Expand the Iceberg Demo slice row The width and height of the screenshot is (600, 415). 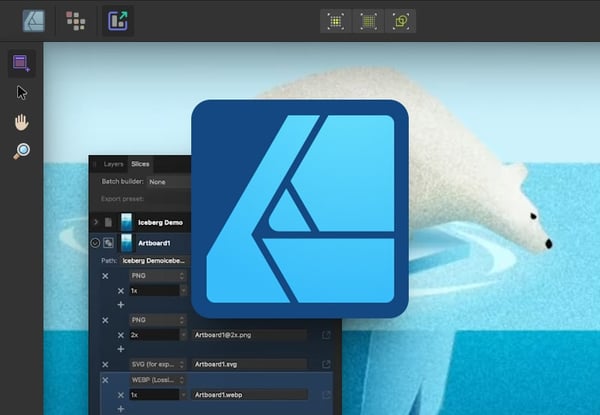coord(96,222)
